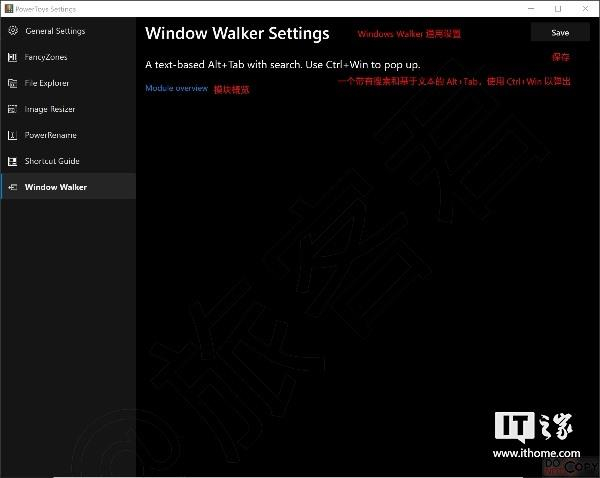Maximize the PowerToys Settings window
600x478 pixels.
[558, 8]
